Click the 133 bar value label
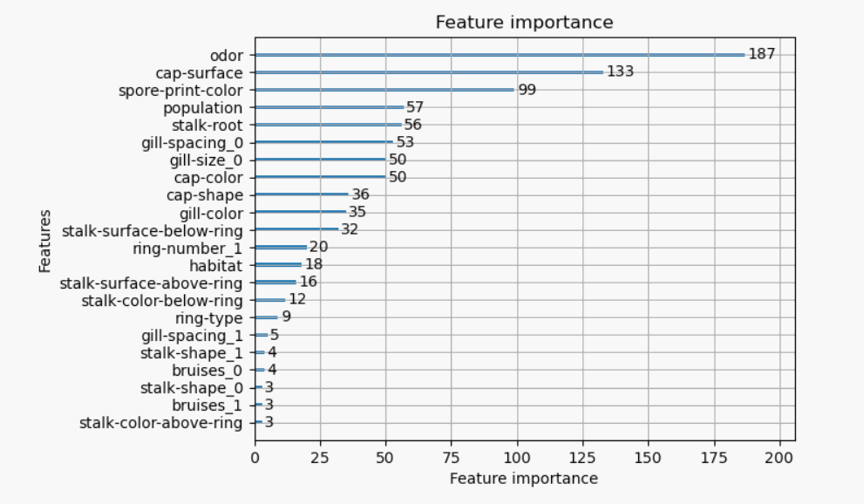The width and height of the screenshot is (864, 504). point(620,72)
